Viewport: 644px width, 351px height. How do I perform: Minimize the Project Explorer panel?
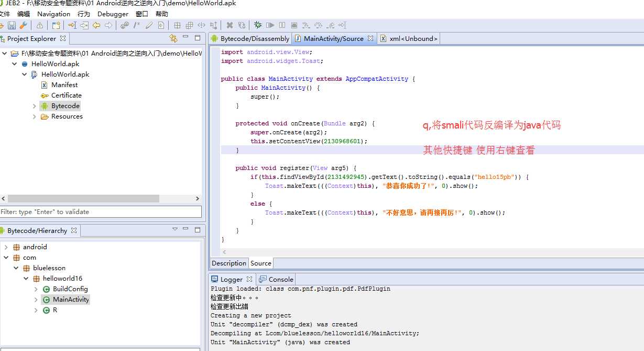(x=185, y=37)
